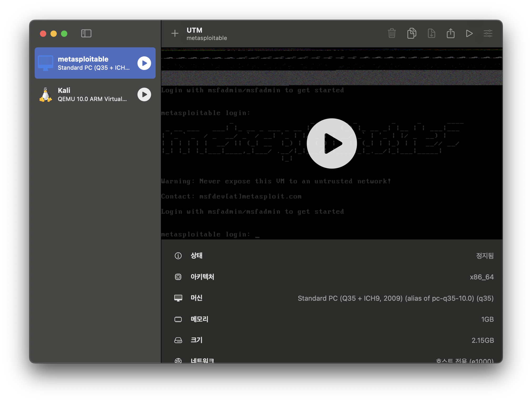This screenshot has width=532, height=402.
Task: Click the 상태 status info icon
Action: click(178, 256)
